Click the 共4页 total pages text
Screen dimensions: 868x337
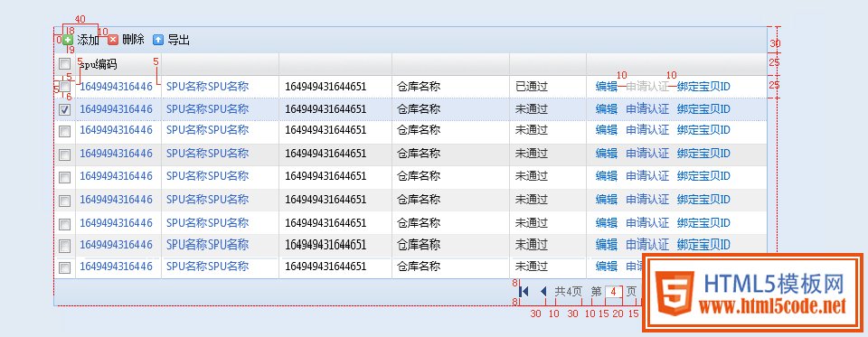tap(569, 292)
